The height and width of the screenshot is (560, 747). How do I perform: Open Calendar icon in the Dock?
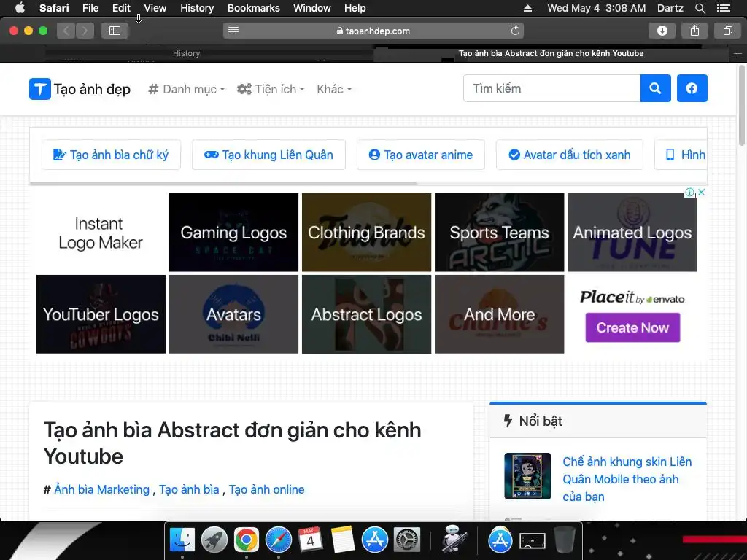tap(310, 540)
